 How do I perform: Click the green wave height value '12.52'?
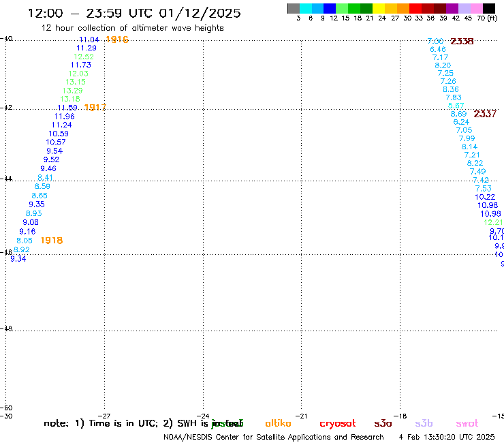[x=84, y=57]
